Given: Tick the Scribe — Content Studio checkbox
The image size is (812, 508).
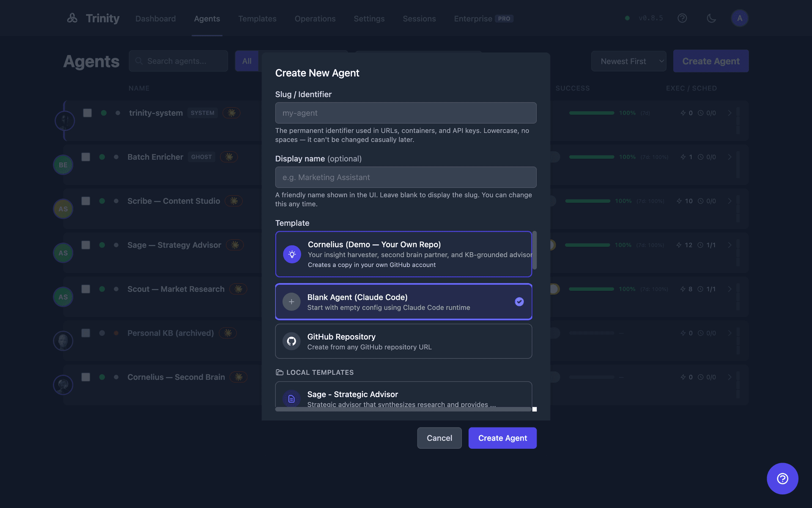Looking at the screenshot, I should click(86, 201).
